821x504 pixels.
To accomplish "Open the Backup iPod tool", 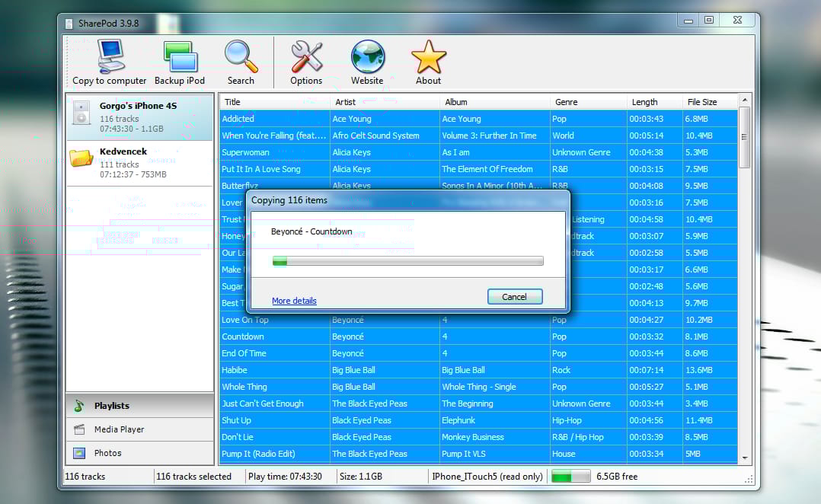I will coord(180,56).
